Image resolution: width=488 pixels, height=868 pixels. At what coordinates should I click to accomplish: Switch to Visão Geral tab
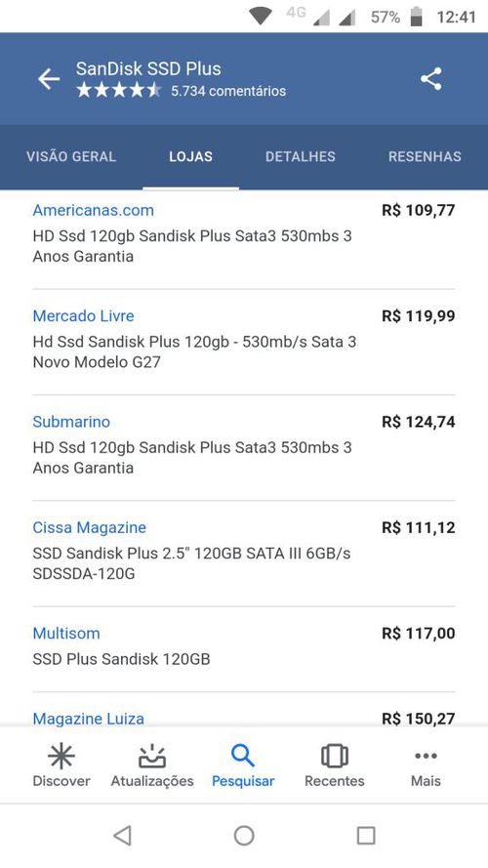point(71,156)
